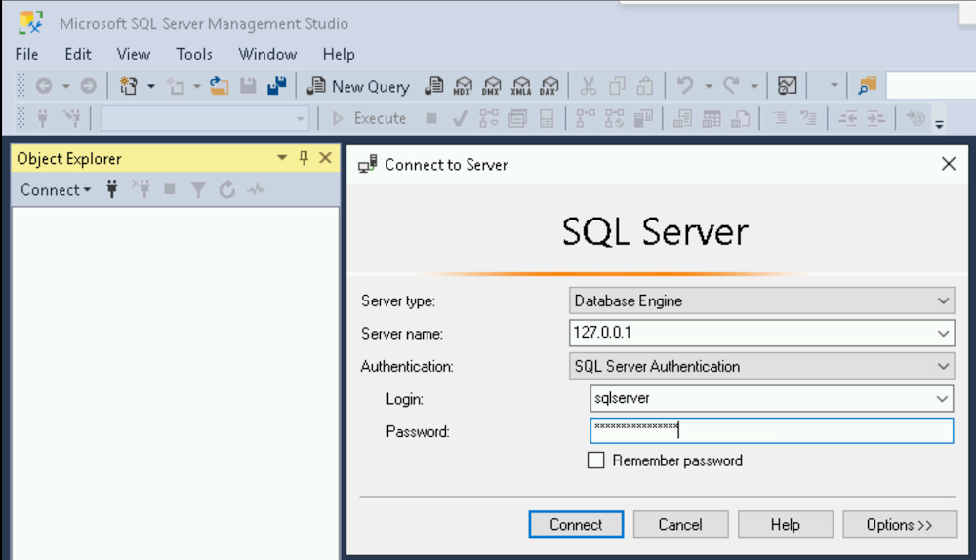This screenshot has height=560, width=976.
Task: Open the Edit menu
Action: point(78,54)
